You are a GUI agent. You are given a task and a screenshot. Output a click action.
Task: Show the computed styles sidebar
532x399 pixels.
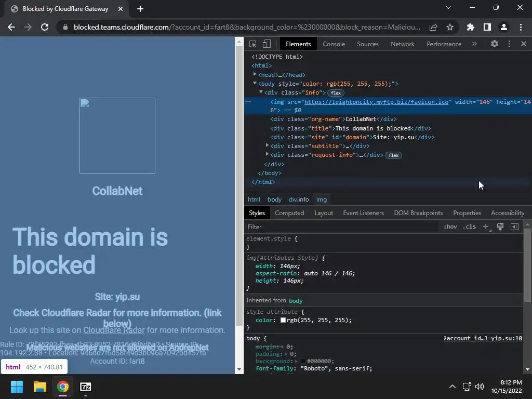(x=515, y=227)
